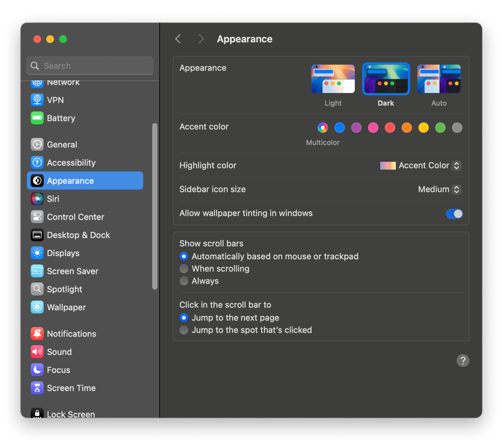This screenshot has height=448, width=501.
Task: Click the Displays sun icon
Action: point(37,253)
